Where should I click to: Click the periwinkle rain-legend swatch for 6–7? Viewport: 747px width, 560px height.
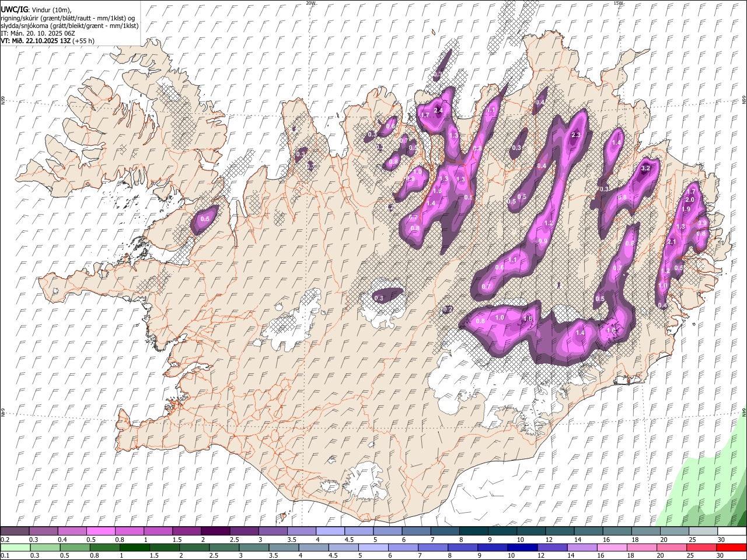pyautogui.click(x=403, y=548)
